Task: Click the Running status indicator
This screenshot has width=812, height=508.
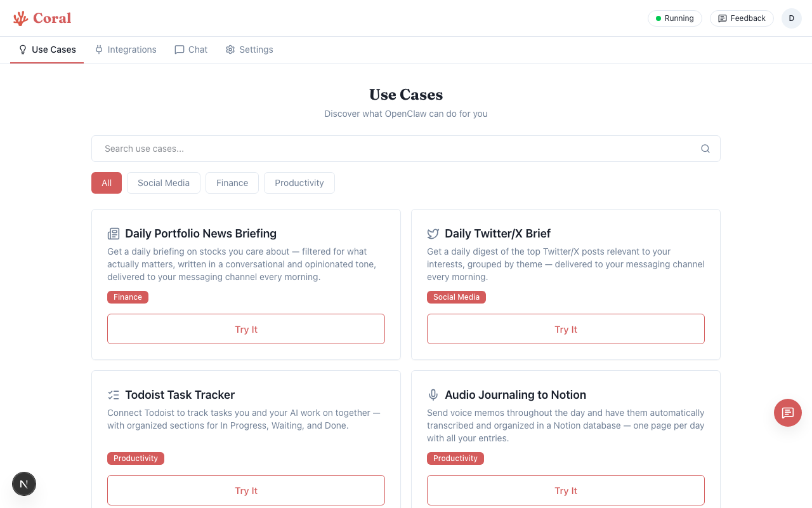Action: 674,18
